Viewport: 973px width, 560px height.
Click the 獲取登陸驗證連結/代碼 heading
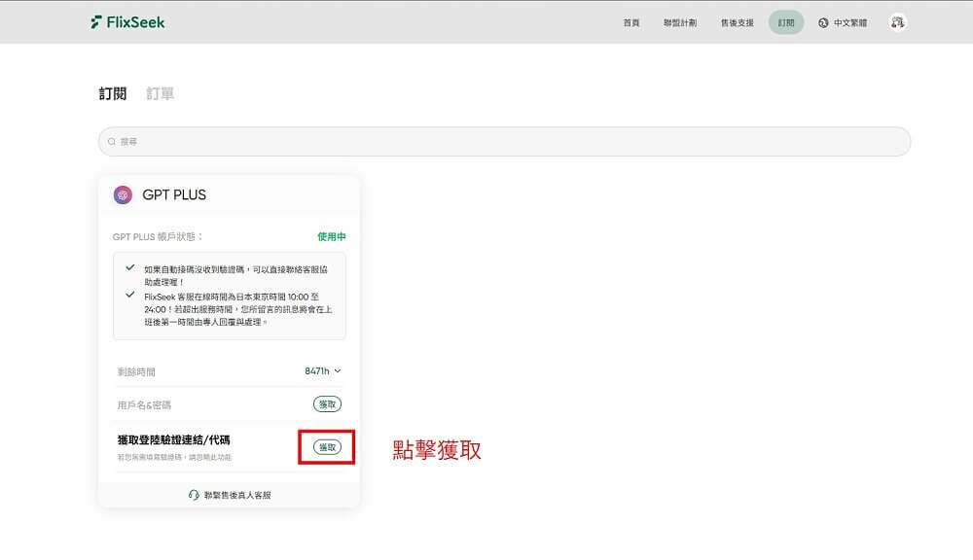[x=174, y=439]
